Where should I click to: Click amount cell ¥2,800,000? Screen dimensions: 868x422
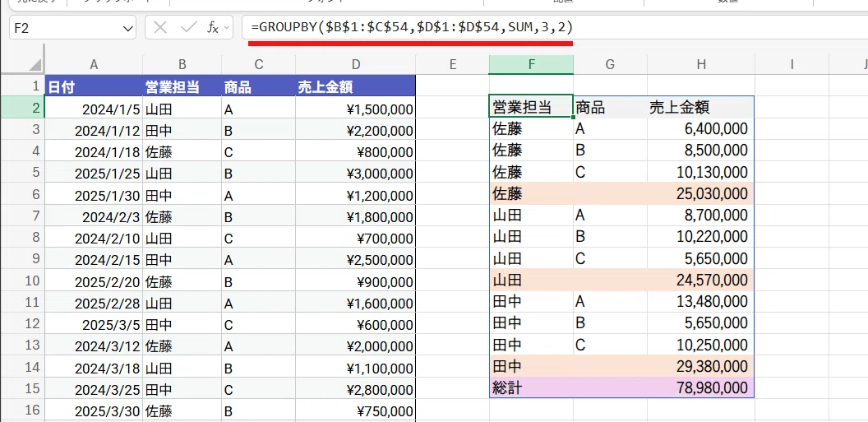[x=355, y=389]
